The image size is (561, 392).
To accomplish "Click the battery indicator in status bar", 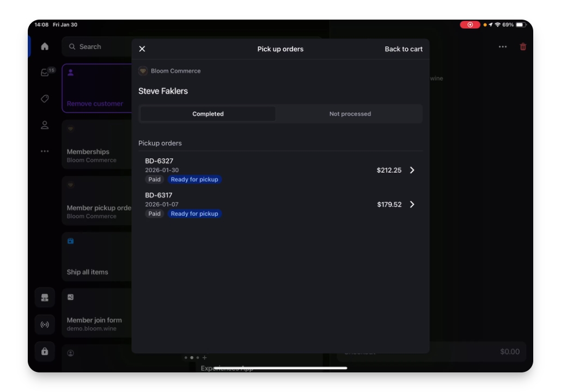I will point(521,24).
